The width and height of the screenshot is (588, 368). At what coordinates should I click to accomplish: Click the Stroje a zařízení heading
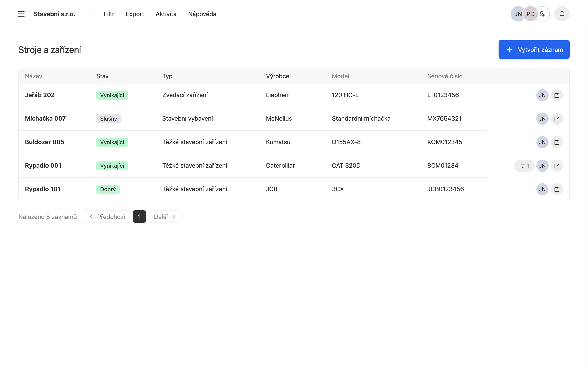click(x=50, y=50)
